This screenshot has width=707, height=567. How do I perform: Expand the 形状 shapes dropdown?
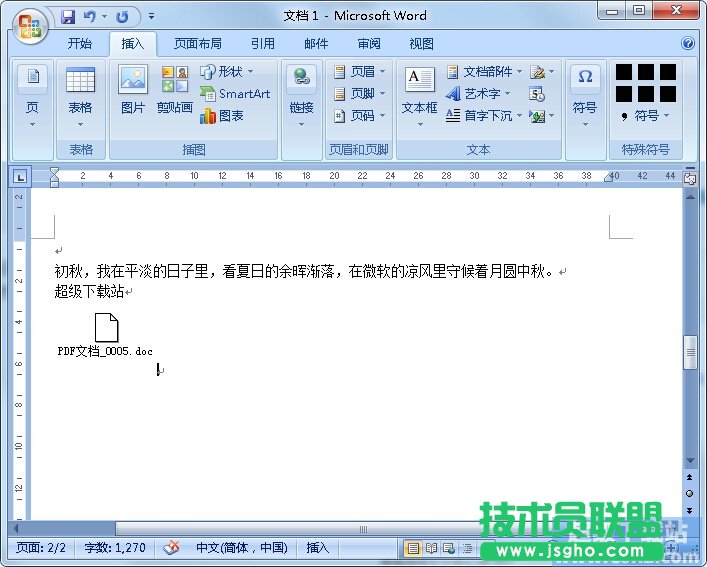227,71
